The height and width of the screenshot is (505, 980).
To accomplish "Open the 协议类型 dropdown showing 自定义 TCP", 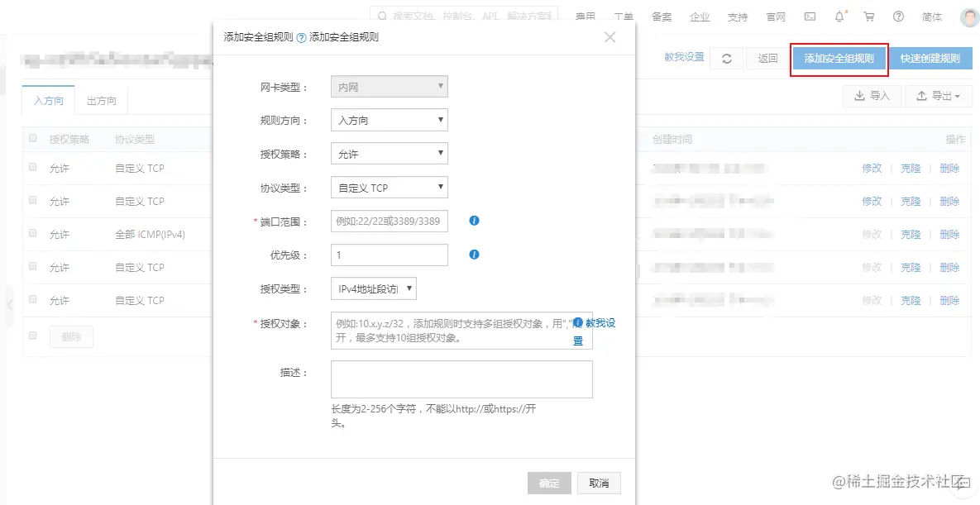I will [389, 187].
